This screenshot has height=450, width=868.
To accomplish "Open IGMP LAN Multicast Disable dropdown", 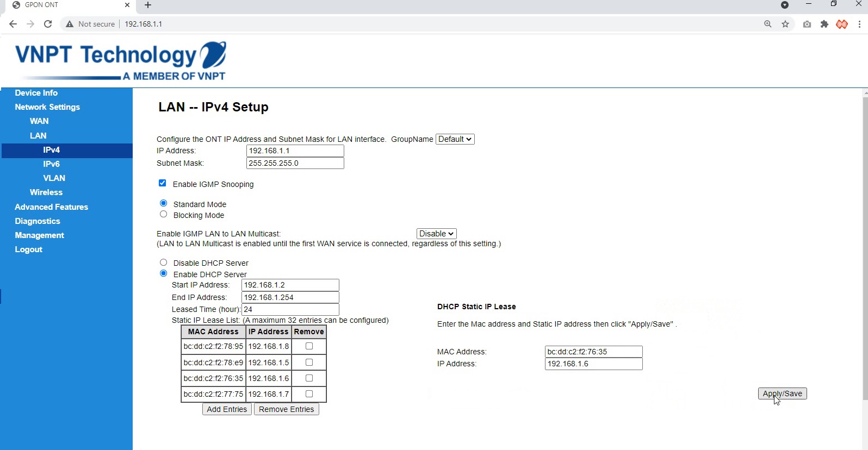I will pyautogui.click(x=436, y=234).
